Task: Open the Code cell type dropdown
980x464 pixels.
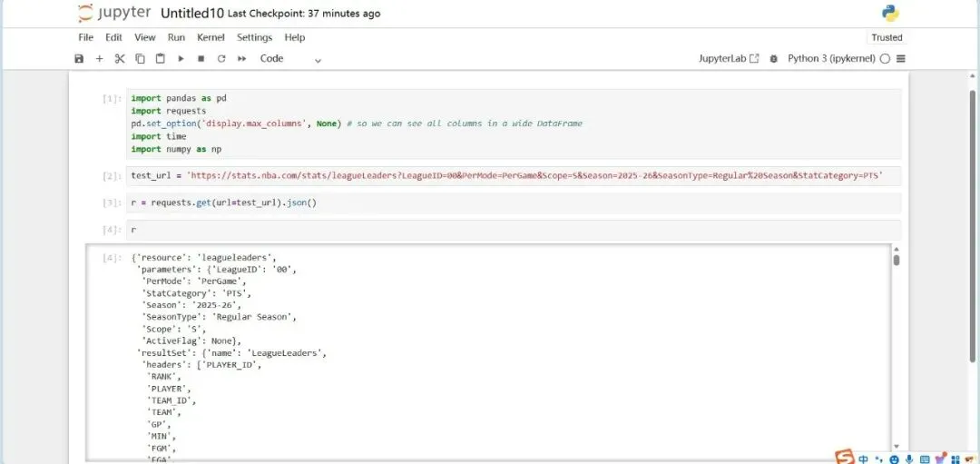Action: [x=290, y=59]
